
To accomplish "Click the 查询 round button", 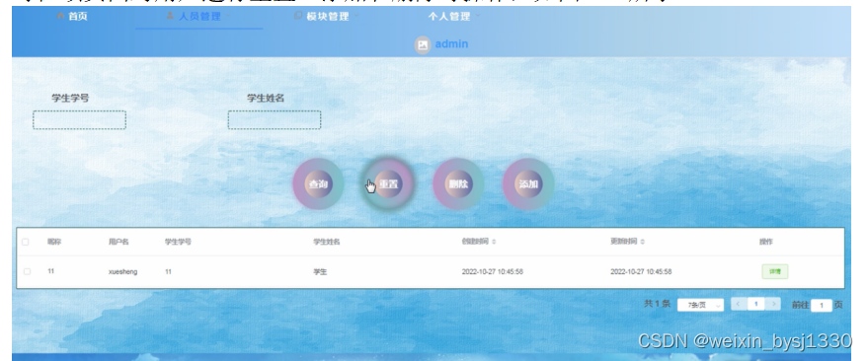I will (x=318, y=184).
